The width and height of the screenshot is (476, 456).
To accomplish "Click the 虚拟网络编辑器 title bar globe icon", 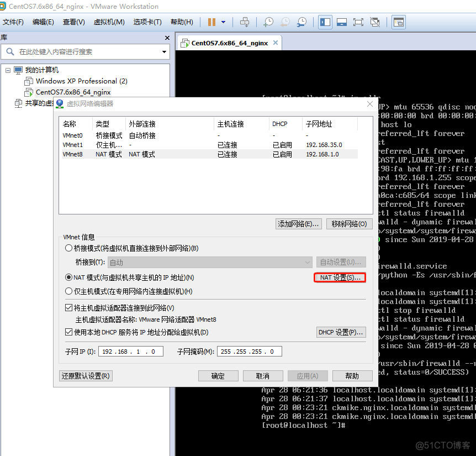I will coord(60,104).
